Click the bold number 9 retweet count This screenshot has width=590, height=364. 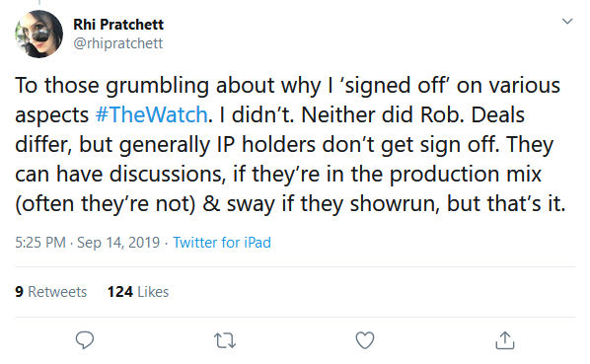pyautogui.click(x=19, y=292)
